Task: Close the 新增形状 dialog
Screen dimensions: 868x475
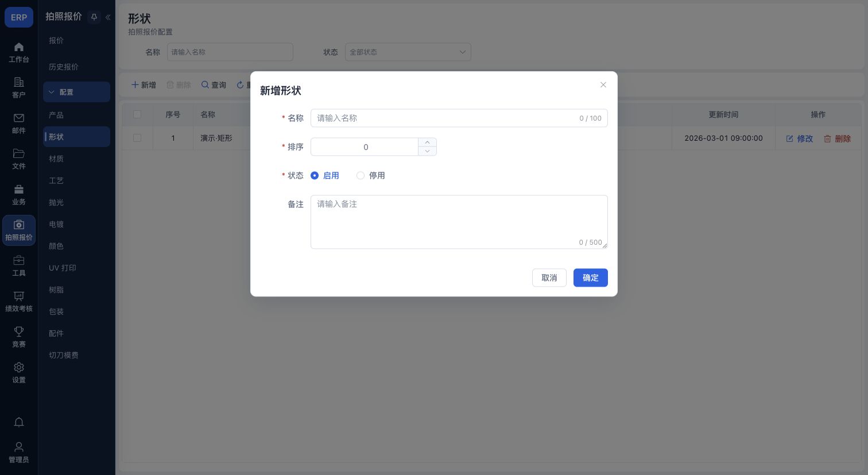Action: click(603, 84)
